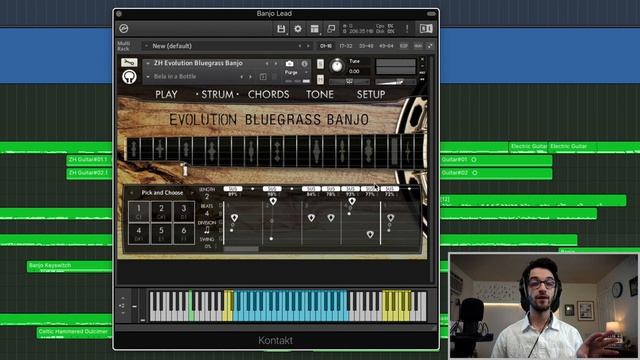Viewport: 640px width, 360px height.
Task: Click the minimized view icon in Kontakt header
Action: (x=331, y=29)
